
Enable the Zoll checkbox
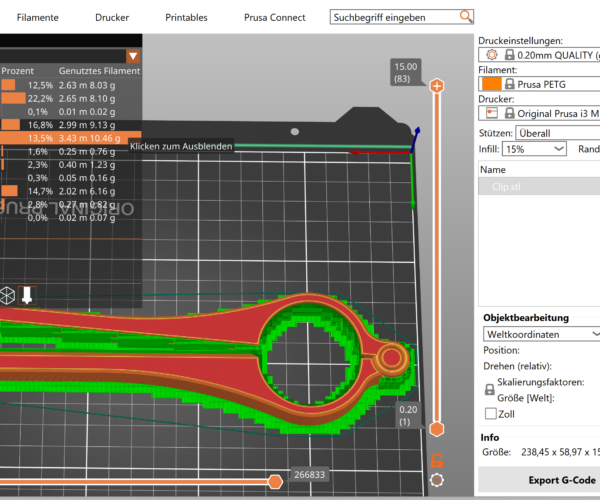click(x=491, y=414)
